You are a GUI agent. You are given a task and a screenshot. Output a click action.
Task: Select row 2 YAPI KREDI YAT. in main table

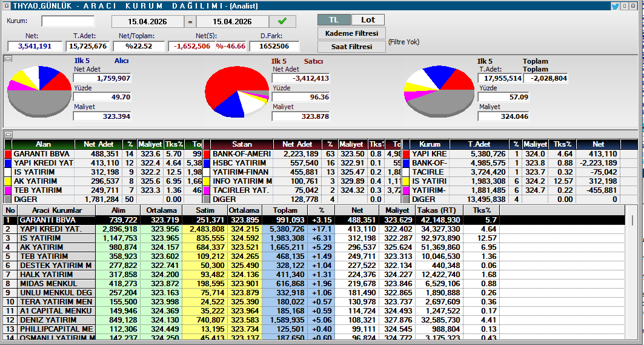[314, 229]
